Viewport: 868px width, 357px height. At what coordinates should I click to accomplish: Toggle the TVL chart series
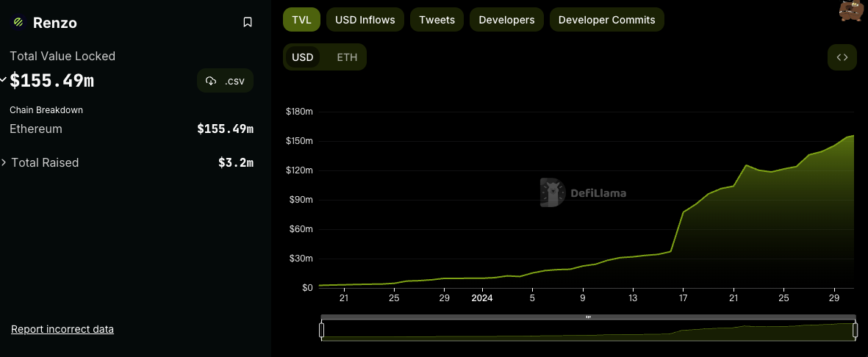(x=301, y=20)
